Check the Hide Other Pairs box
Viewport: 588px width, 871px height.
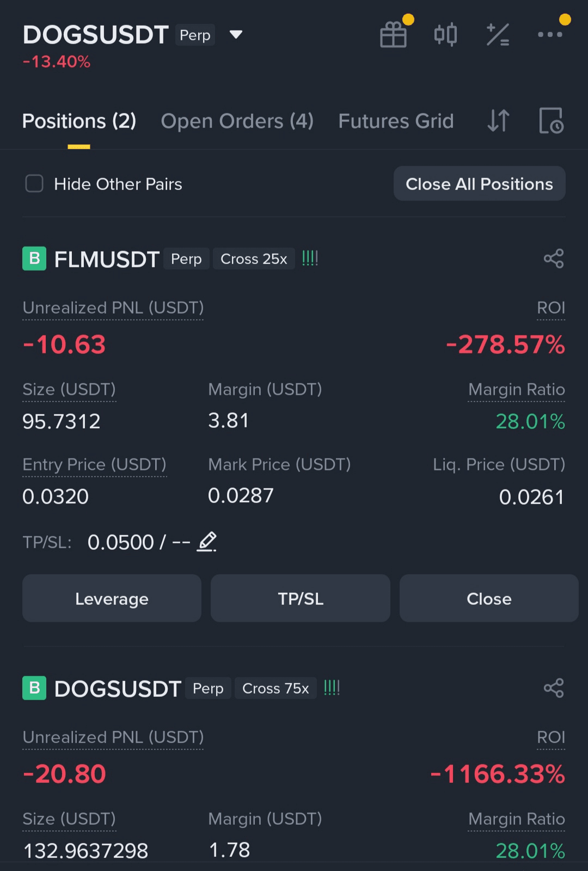(34, 183)
